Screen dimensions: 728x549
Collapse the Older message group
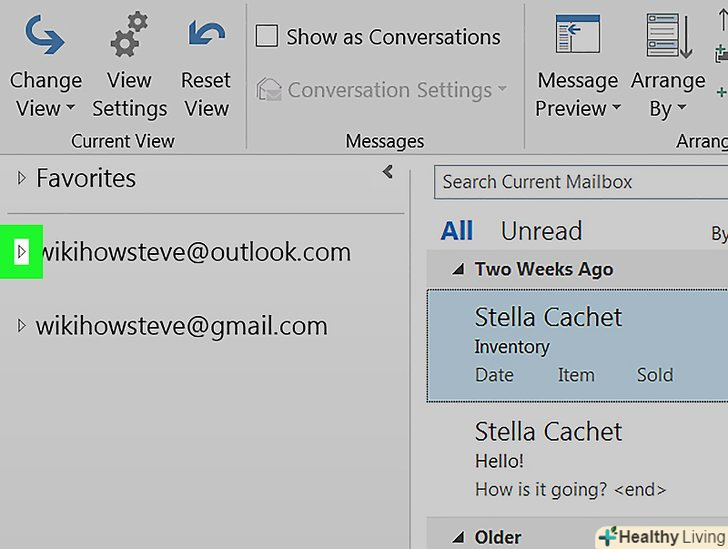(458, 537)
